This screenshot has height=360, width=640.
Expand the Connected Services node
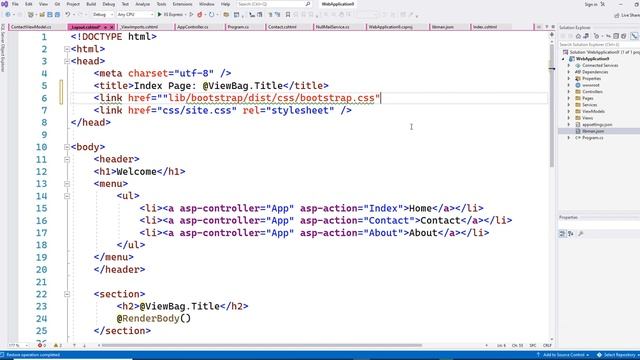coord(569,65)
